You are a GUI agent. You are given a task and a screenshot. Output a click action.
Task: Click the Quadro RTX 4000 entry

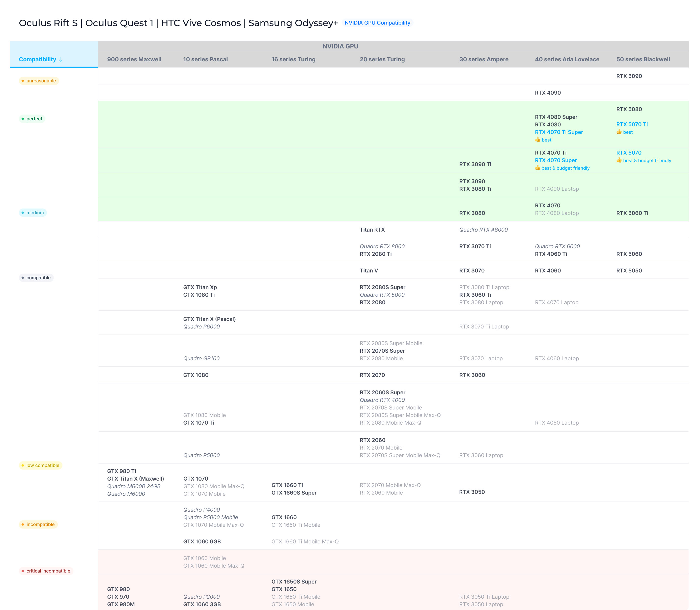[382, 400]
